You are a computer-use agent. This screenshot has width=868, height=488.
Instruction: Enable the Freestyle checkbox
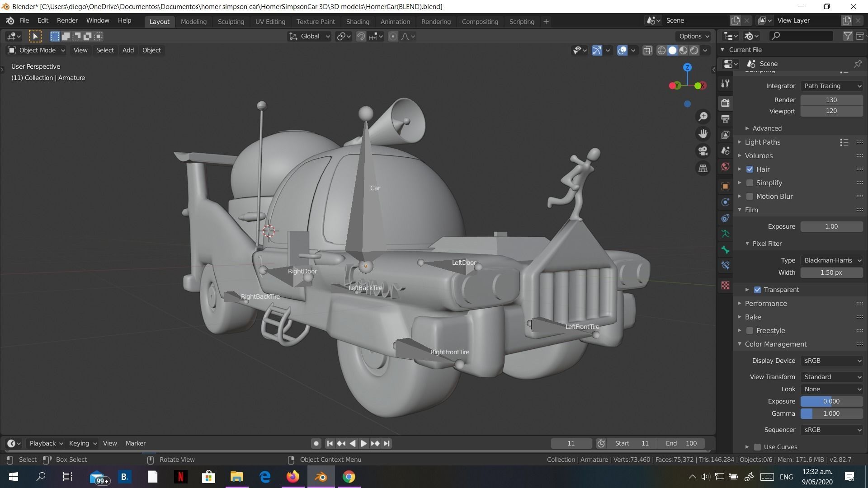pyautogui.click(x=750, y=330)
